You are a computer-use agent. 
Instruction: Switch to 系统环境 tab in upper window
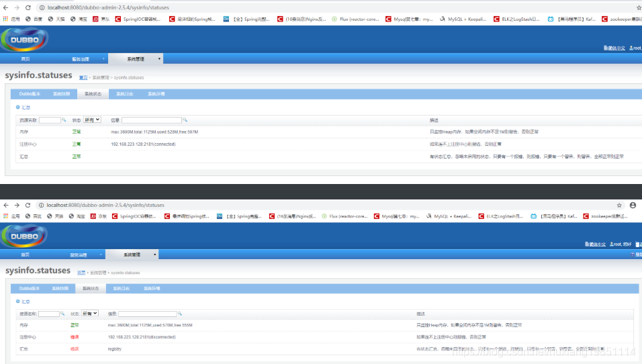(156, 94)
